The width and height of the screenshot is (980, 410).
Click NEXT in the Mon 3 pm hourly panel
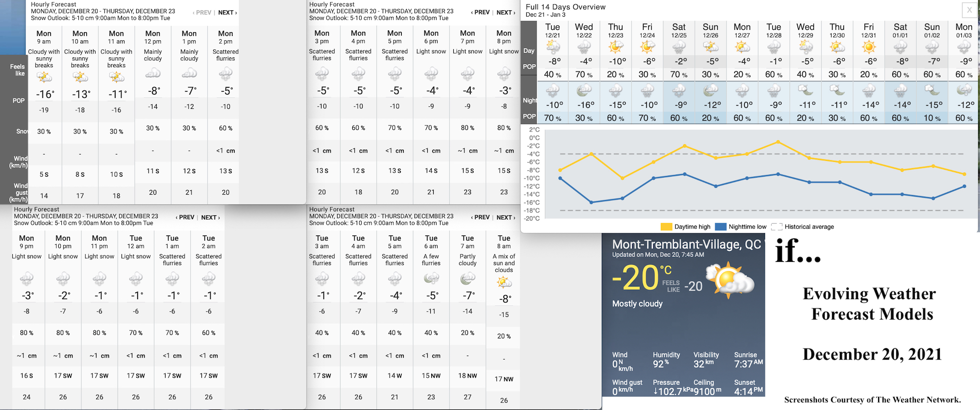click(506, 12)
